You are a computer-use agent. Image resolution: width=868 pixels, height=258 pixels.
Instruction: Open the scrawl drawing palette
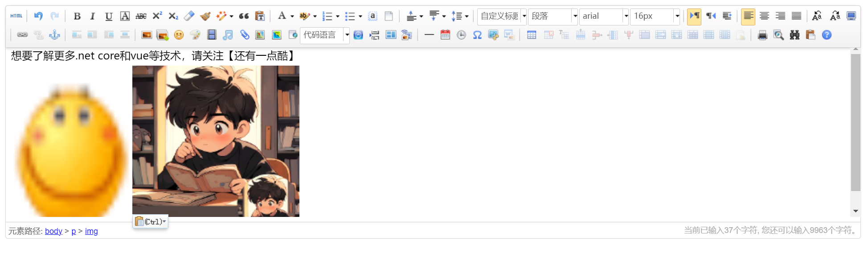[195, 35]
